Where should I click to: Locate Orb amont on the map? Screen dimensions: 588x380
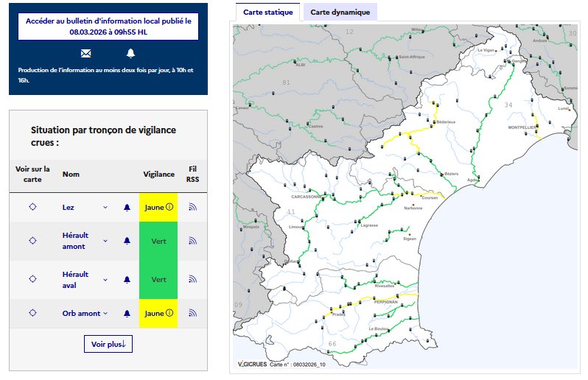coord(32,313)
